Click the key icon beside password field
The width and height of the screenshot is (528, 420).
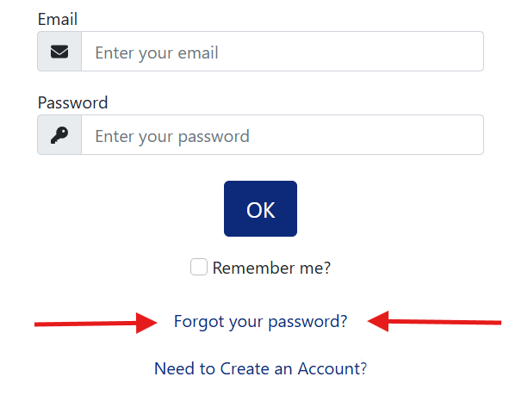point(59,136)
